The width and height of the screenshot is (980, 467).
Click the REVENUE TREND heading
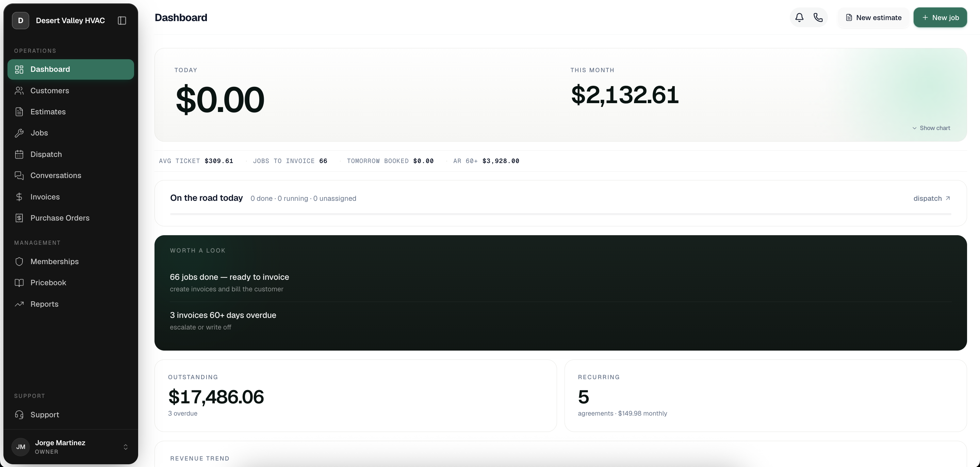[200, 458]
